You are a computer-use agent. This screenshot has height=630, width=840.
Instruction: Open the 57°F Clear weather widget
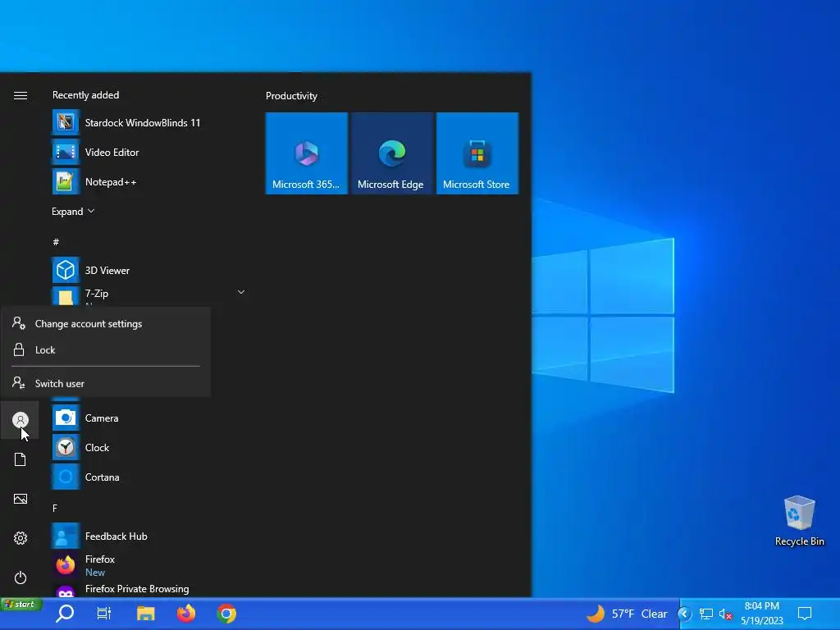(x=627, y=614)
